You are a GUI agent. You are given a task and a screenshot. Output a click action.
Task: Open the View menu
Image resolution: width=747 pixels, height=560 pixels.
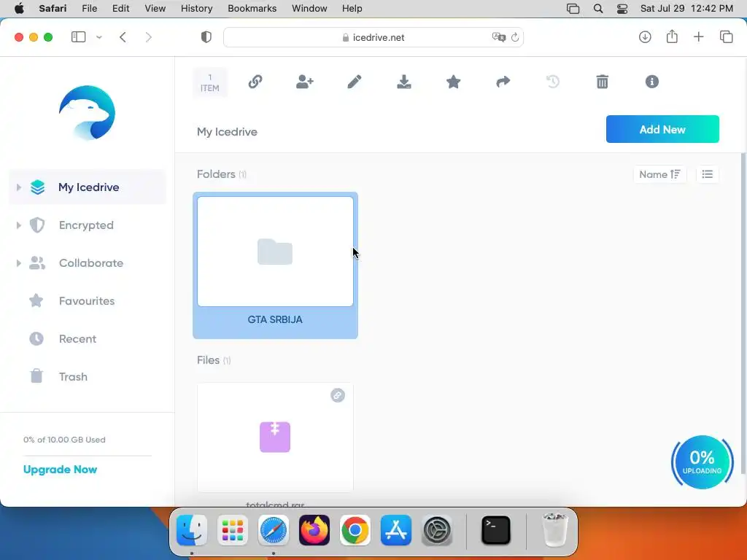tap(155, 9)
